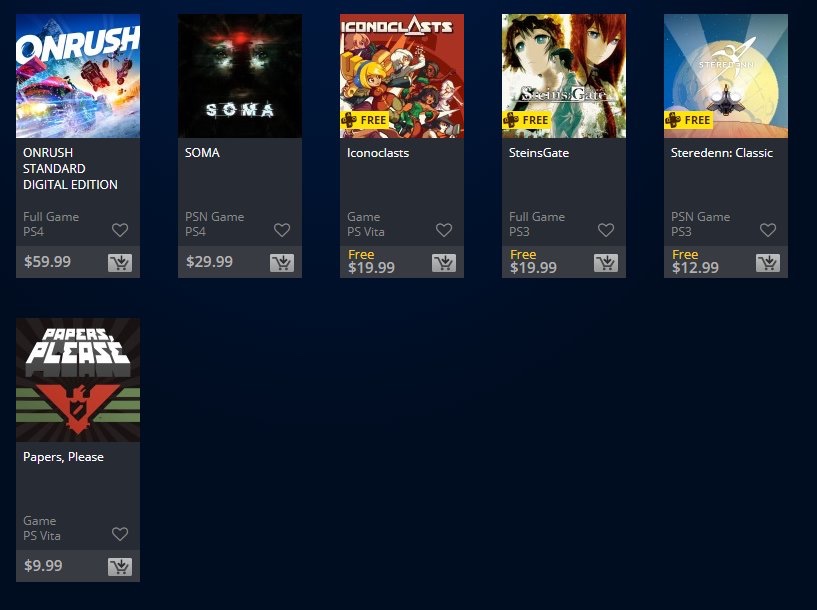
Task: Toggle wishlist heart for SOMA
Action: (x=282, y=230)
